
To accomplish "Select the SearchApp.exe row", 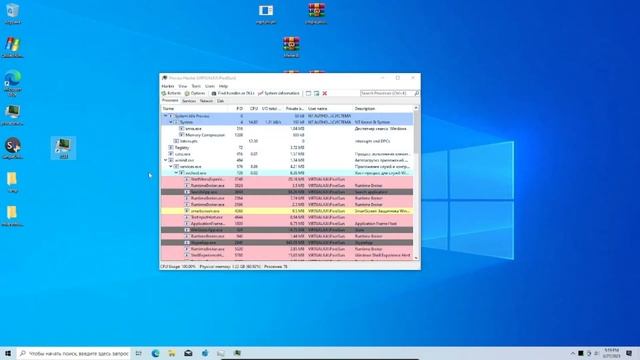I will [x=287, y=192].
